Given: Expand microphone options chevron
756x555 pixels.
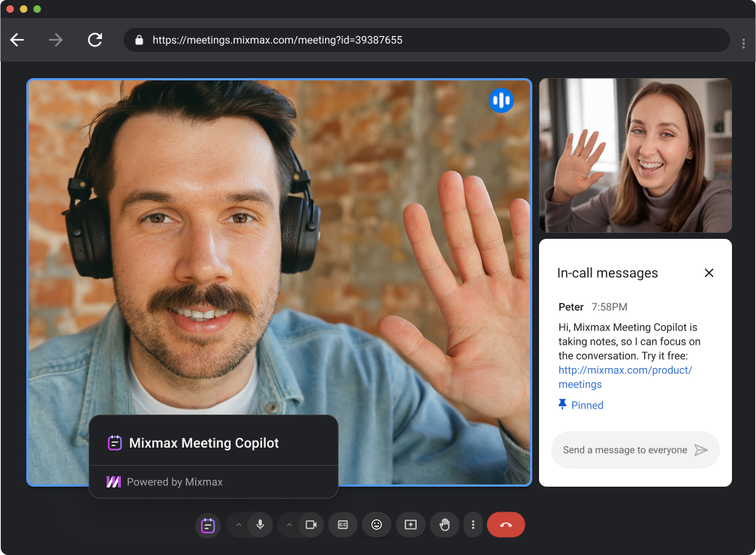Looking at the screenshot, I should pyautogui.click(x=238, y=525).
